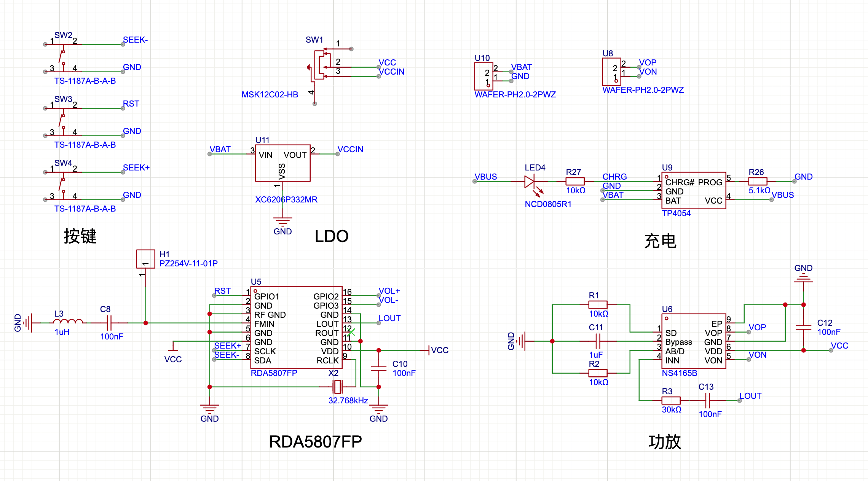Select resistor R27 10kΩ
The width and height of the screenshot is (868, 481).
[575, 182]
